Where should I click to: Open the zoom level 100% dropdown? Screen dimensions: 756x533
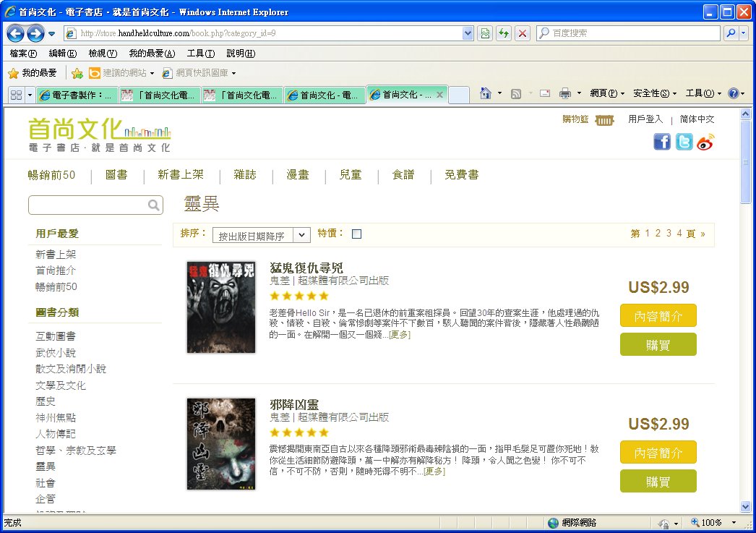pos(734,523)
